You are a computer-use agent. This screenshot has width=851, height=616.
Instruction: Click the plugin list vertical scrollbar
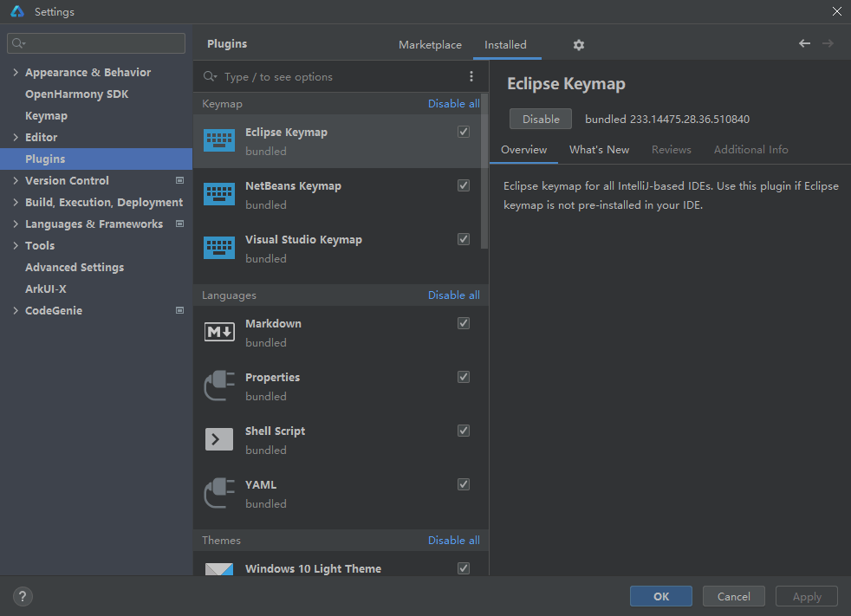(484, 172)
